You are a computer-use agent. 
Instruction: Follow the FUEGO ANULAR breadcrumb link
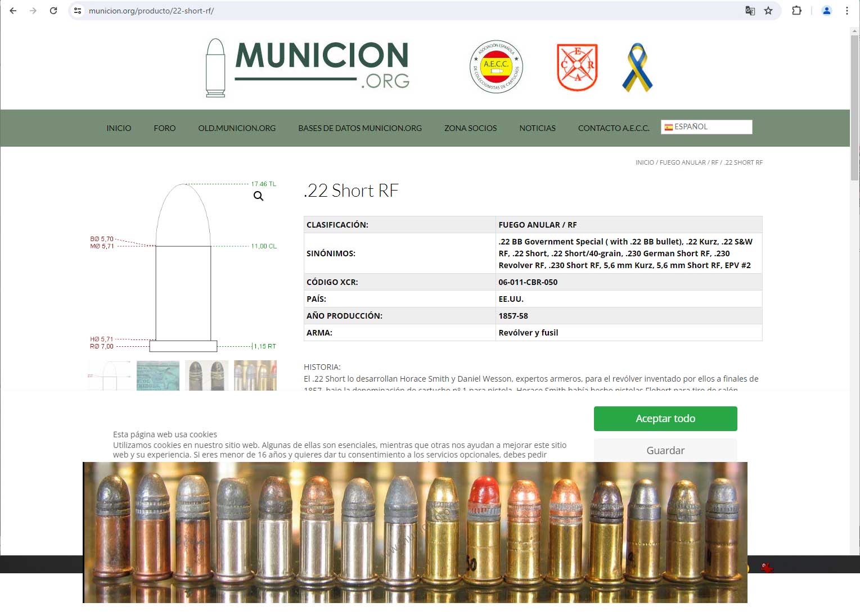[x=682, y=162]
